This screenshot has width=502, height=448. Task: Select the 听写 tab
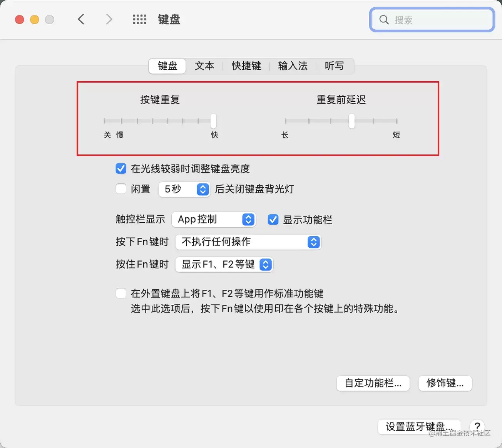(x=334, y=66)
